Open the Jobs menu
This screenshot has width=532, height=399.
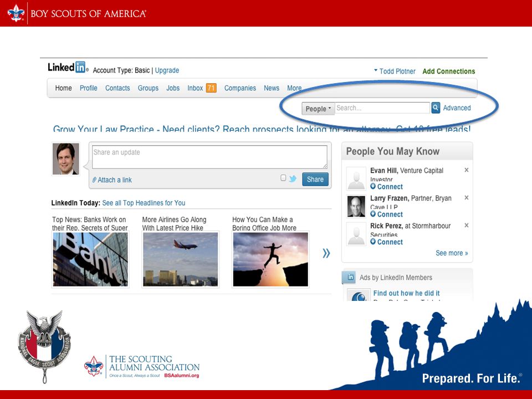(173, 88)
